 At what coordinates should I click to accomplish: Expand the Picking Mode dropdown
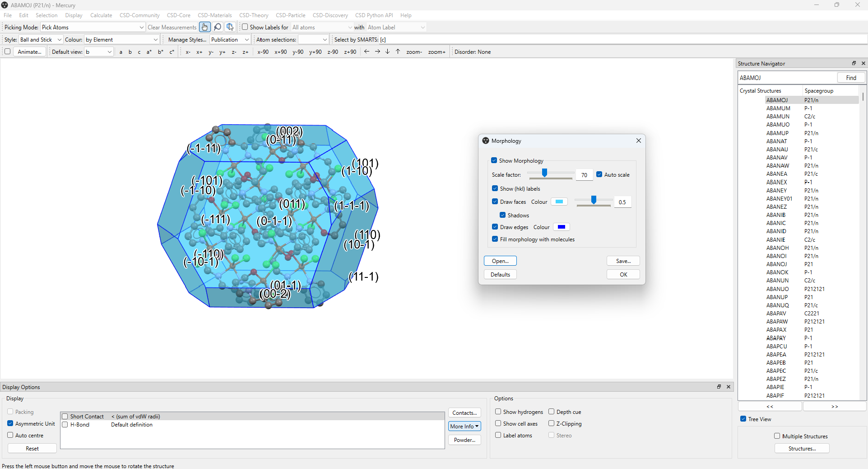point(93,28)
